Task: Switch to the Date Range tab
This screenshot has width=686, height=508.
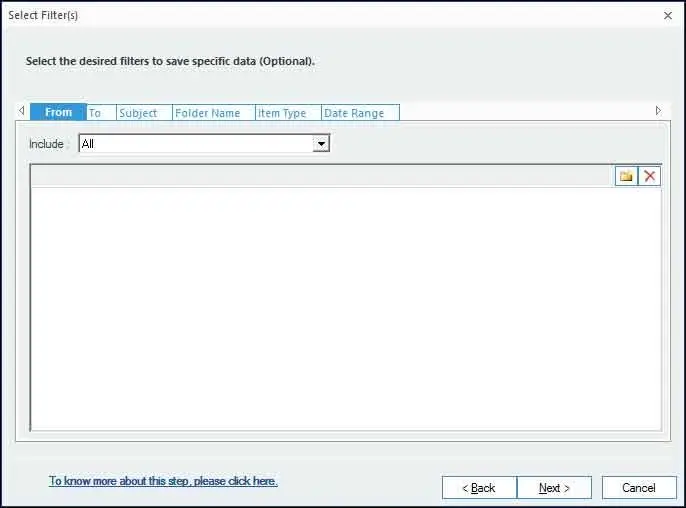Action: click(x=360, y=113)
